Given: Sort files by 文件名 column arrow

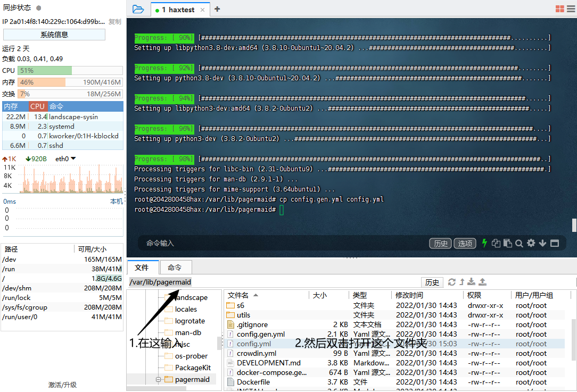Looking at the screenshot, I should coord(255,295).
